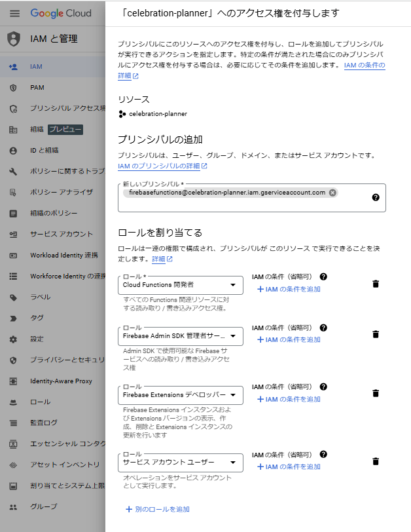Click the 組織のポリシー document icon

[13, 214]
